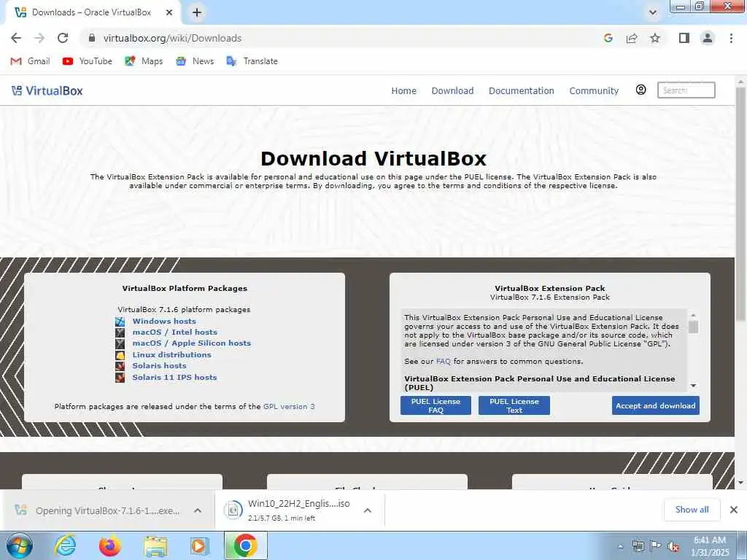This screenshot has width=747, height=560.
Task: Open the macOS / Intel hosts link
Action: pyautogui.click(x=174, y=332)
